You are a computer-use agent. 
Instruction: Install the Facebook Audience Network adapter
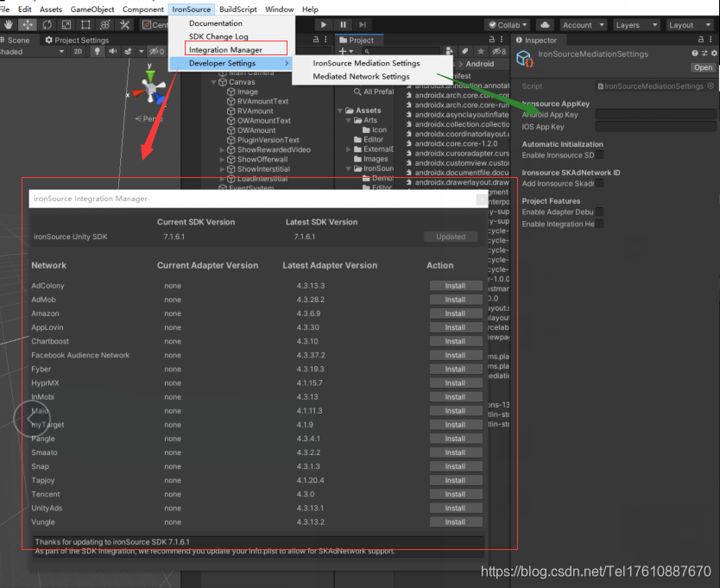click(x=456, y=355)
